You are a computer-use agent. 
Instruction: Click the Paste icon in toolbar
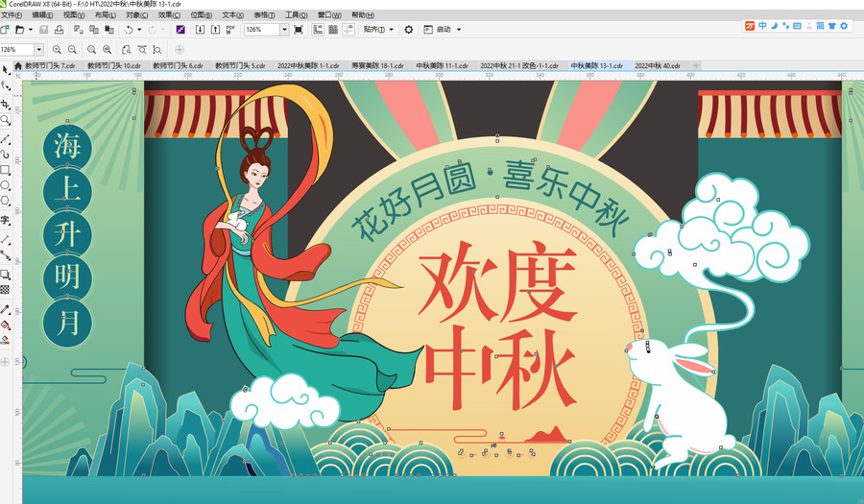point(109,29)
